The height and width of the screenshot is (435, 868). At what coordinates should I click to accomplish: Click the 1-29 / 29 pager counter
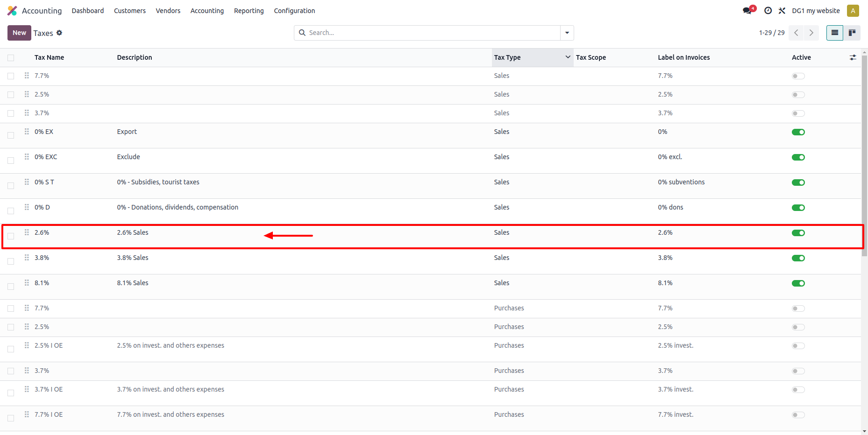point(772,33)
